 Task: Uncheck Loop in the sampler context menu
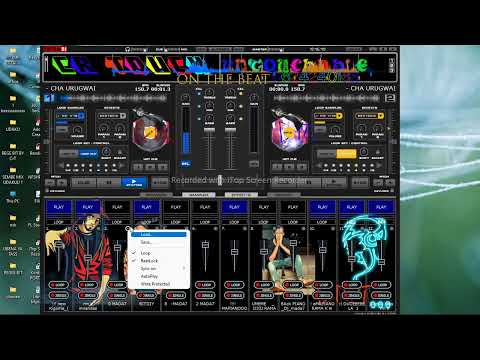click(x=159, y=253)
